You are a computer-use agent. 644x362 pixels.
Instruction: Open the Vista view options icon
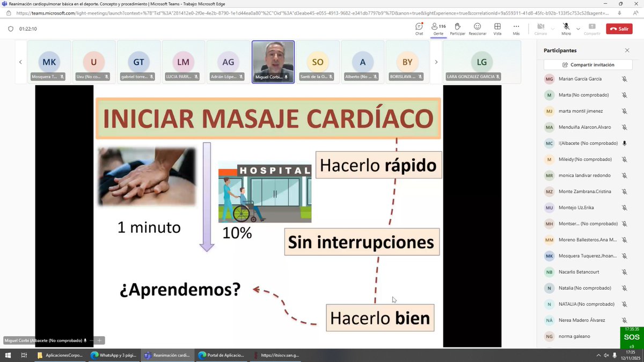(x=497, y=27)
